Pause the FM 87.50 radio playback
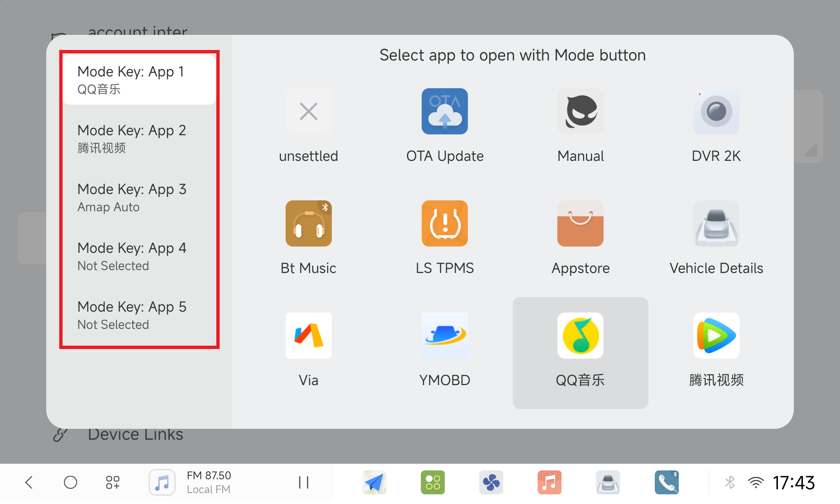840x504 pixels. pyautogui.click(x=303, y=483)
